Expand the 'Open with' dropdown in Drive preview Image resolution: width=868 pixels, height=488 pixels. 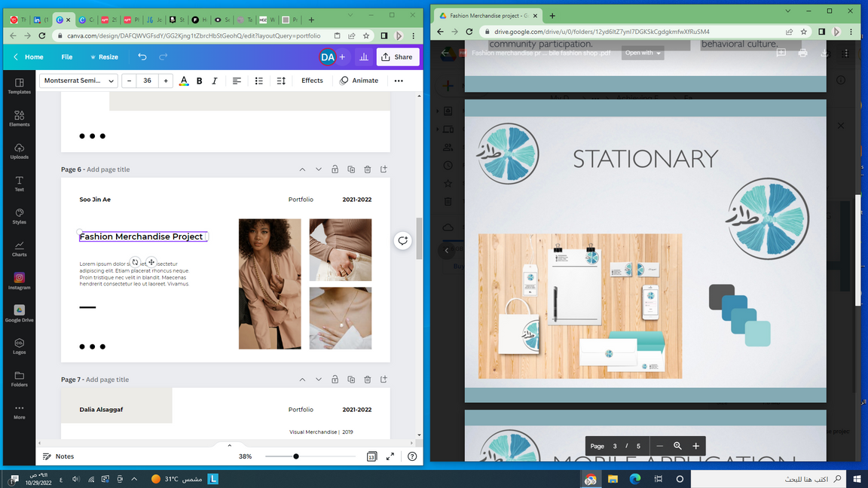point(643,53)
